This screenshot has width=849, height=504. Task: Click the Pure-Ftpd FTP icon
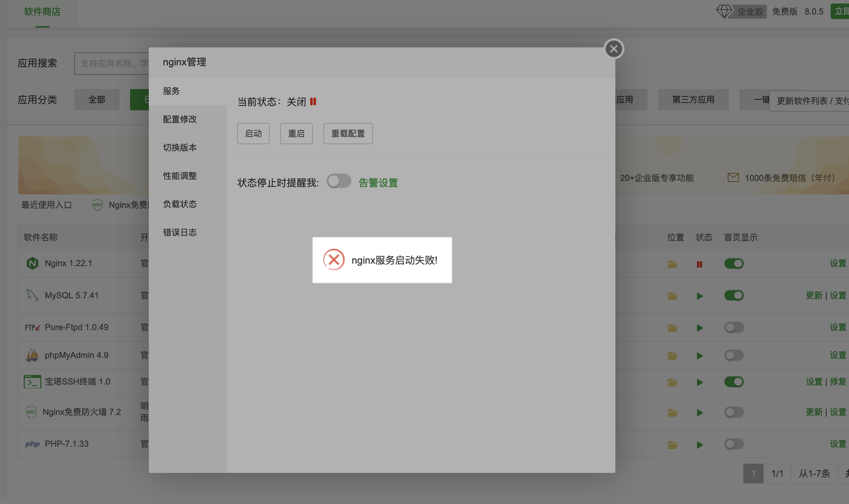coord(33,328)
